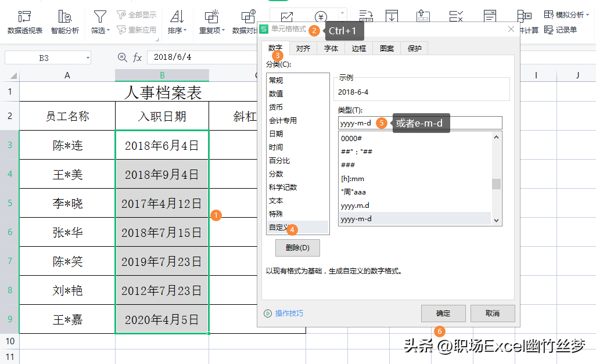Click the 删除(D) button
This screenshot has width=596, height=364.
(x=297, y=248)
